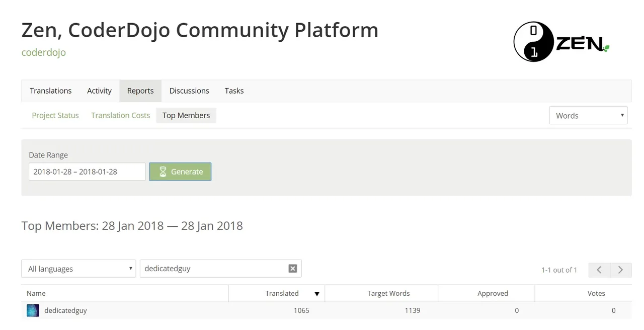Open the Activity tab
The height and width of the screenshot is (330, 644).
tap(99, 91)
